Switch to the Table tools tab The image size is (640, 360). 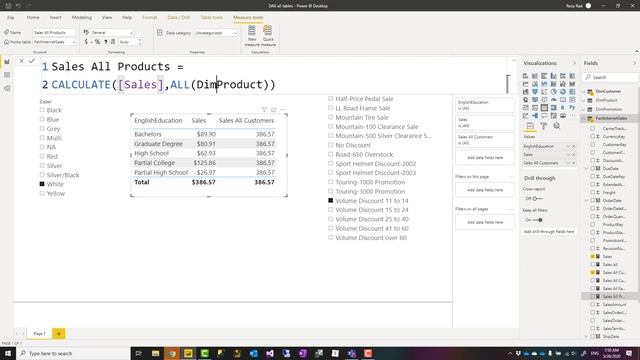coord(211,18)
